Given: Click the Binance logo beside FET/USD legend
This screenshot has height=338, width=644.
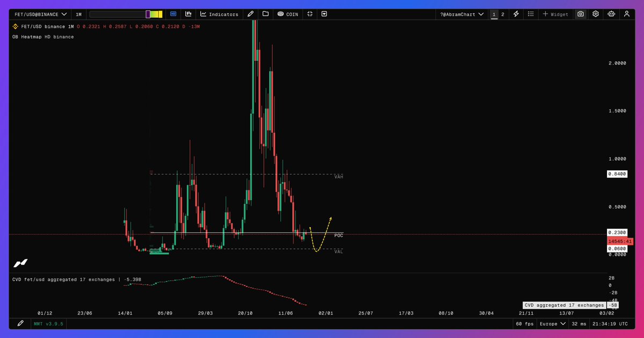Looking at the screenshot, I should (16, 26).
